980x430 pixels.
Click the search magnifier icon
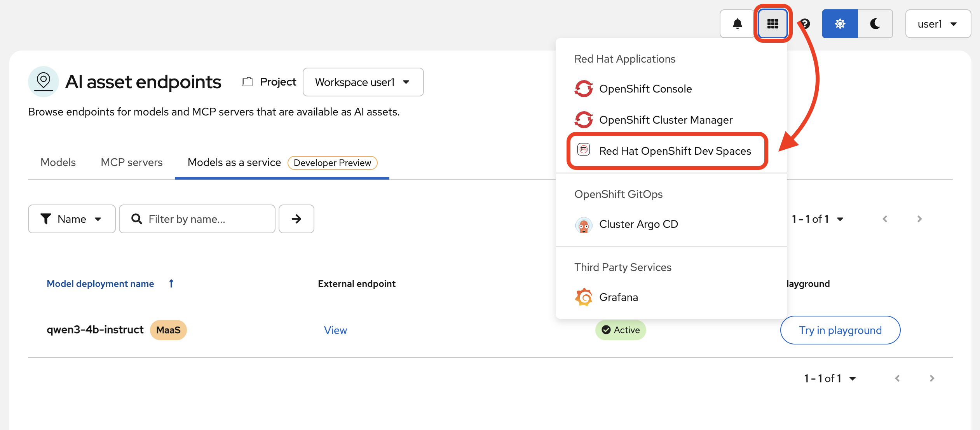click(x=136, y=219)
